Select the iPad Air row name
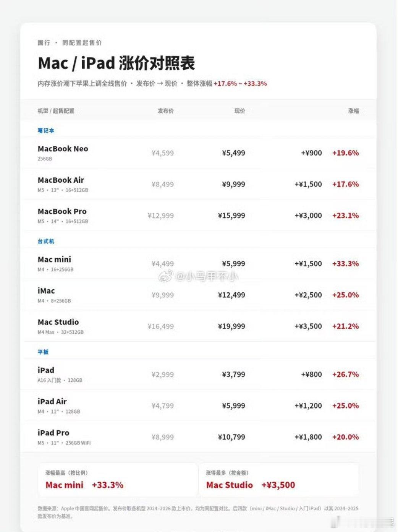This screenshot has height=532, width=398. 52,402
